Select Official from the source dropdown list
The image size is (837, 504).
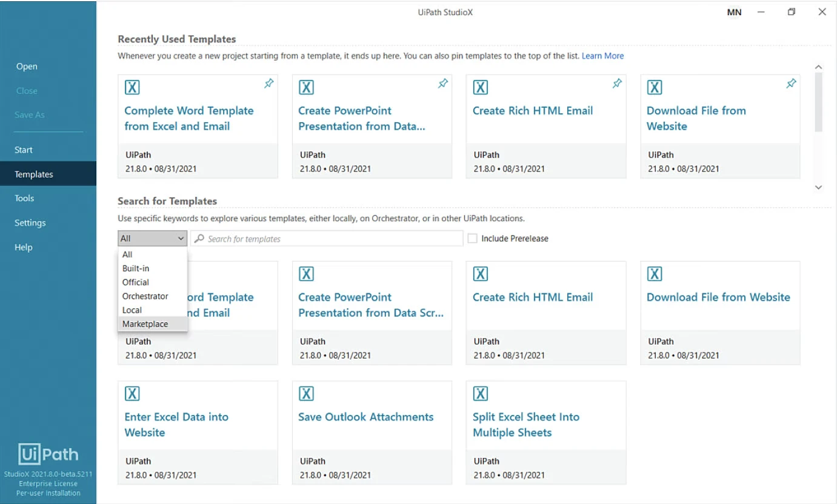click(x=152, y=282)
